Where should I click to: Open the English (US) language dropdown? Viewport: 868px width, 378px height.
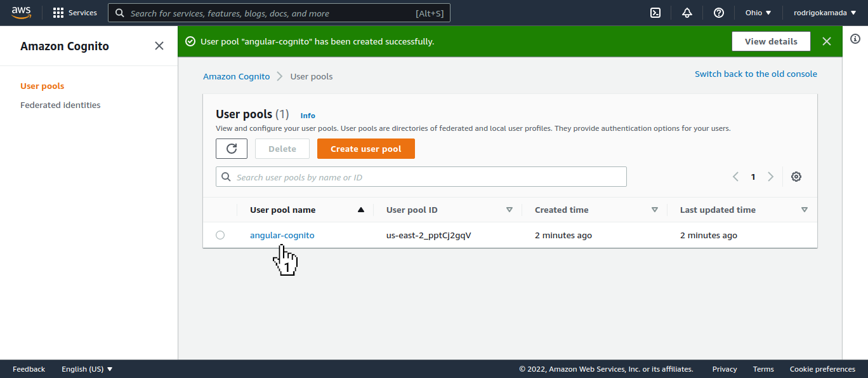pyautogui.click(x=86, y=368)
